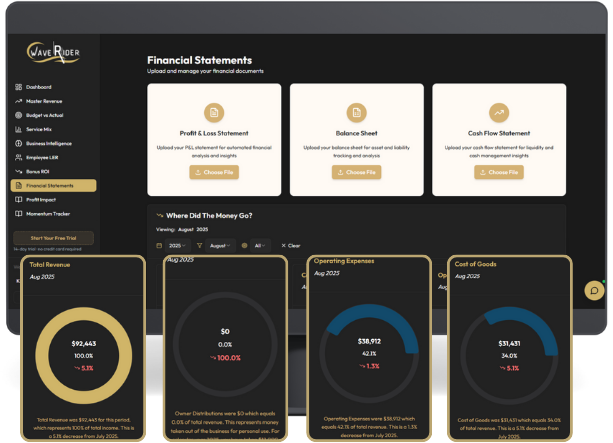Click the Total Revenue donut chart
The image size is (613, 443).
[83, 355]
